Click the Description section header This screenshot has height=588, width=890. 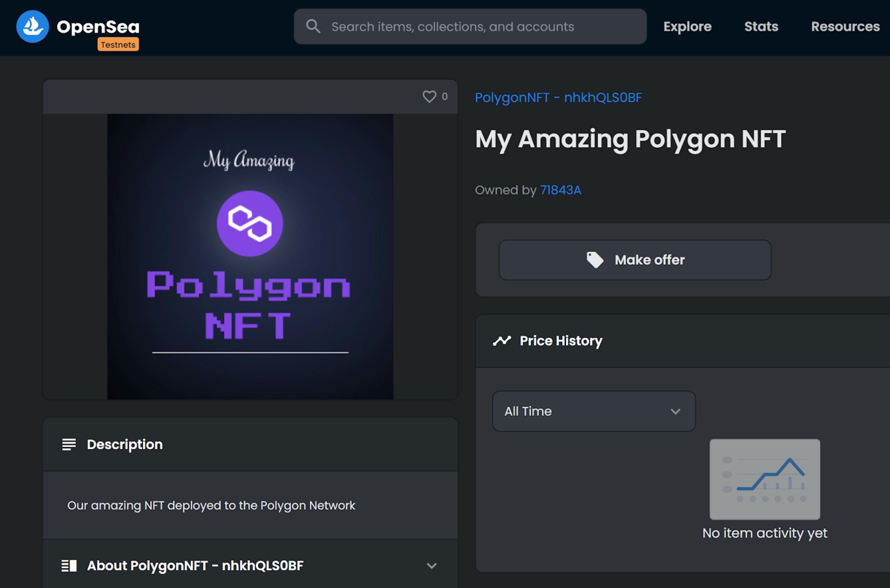[250, 444]
